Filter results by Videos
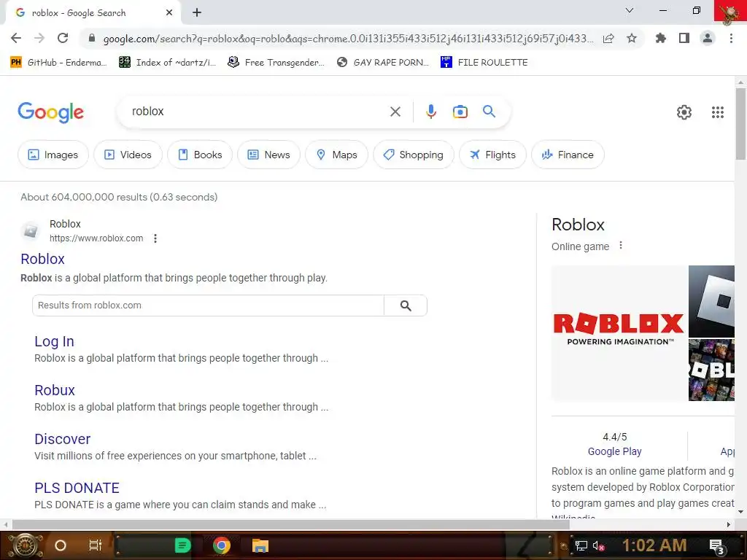This screenshot has width=747, height=560. (128, 155)
